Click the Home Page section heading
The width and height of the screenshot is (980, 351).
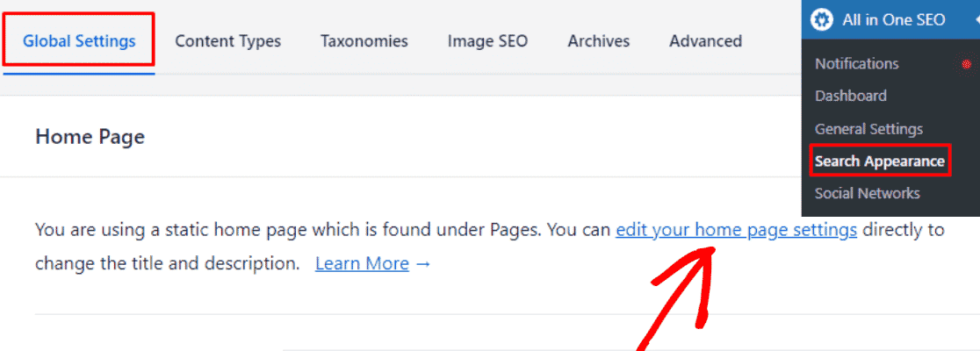click(90, 137)
